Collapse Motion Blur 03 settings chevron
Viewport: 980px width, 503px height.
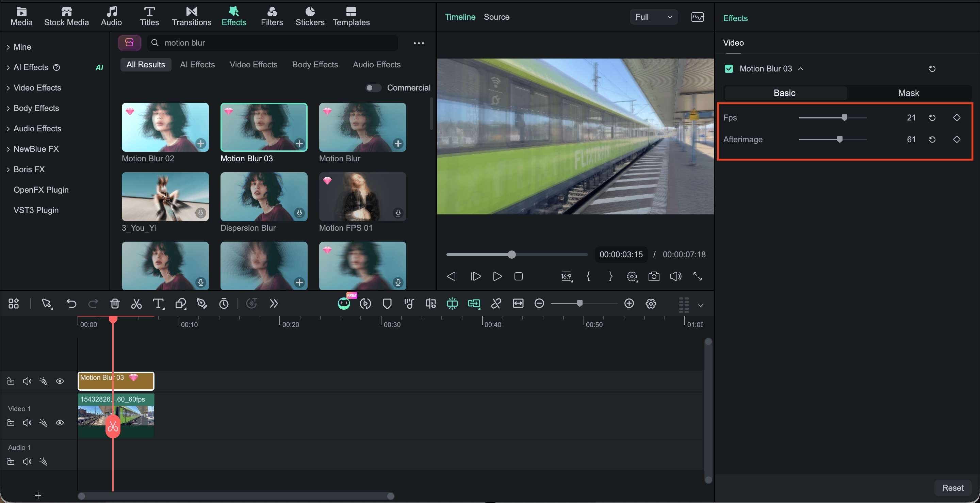[800, 69]
